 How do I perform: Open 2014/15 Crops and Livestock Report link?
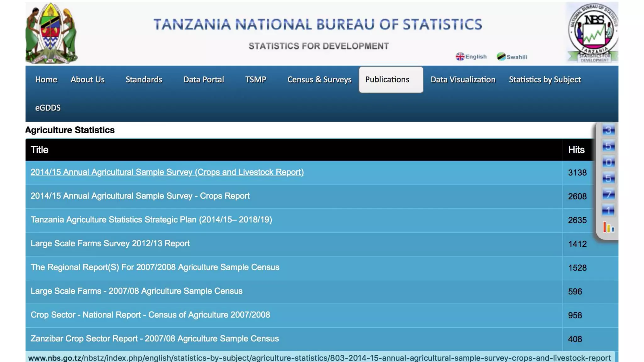tap(167, 172)
